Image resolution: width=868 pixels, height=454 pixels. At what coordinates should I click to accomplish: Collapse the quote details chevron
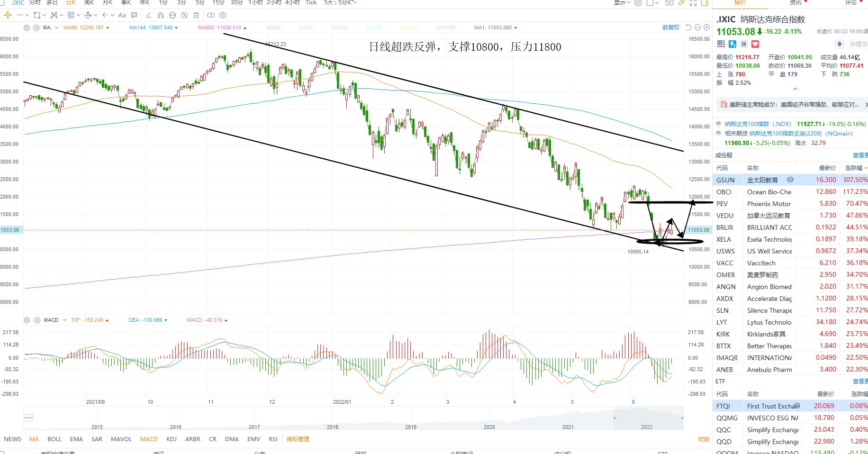click(795, 89)
